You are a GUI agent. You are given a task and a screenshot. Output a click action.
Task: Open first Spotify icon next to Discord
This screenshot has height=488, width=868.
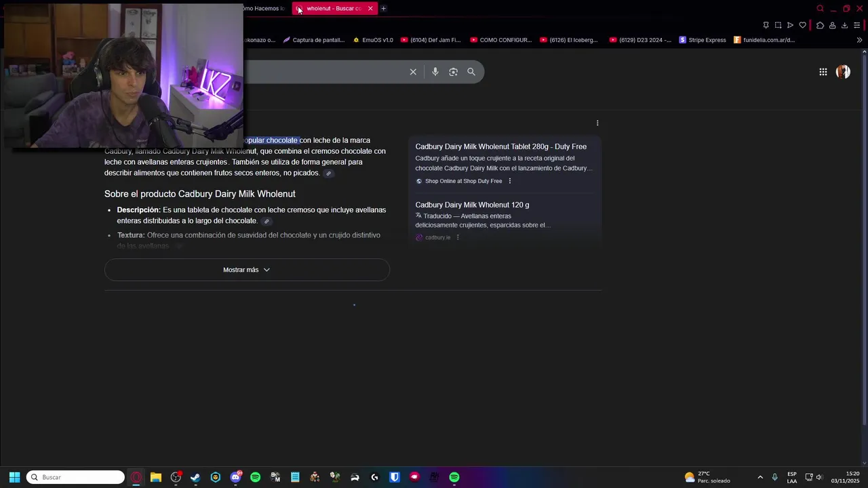[255, 477]
